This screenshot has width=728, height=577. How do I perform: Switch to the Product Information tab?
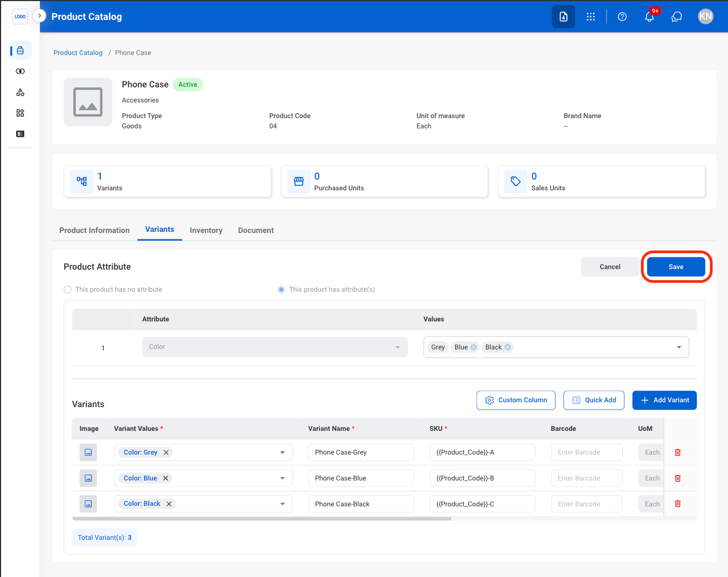click(x=94, y=230)
